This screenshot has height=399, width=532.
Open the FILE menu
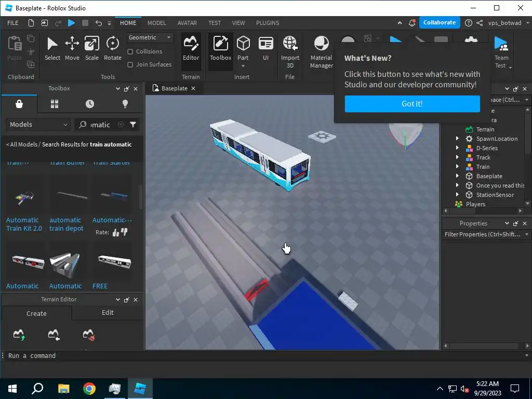13,23
